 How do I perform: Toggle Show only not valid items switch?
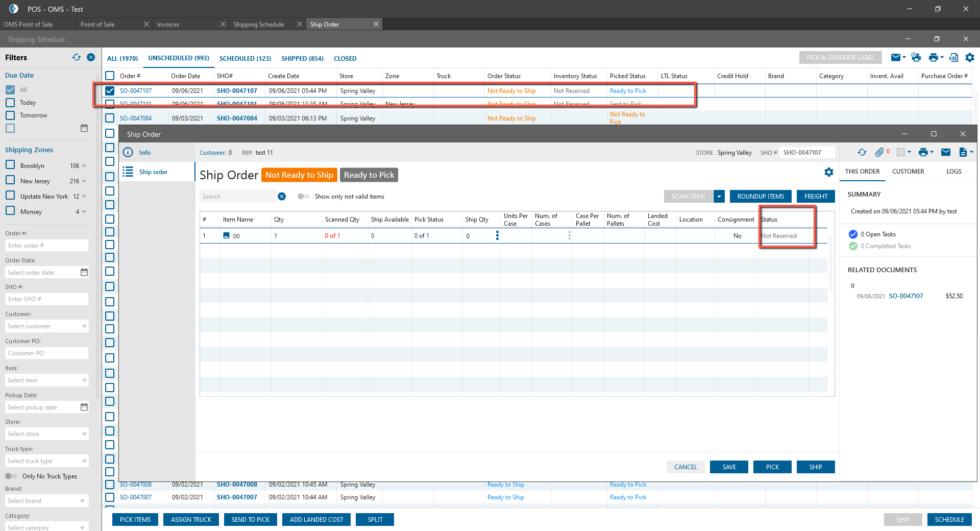click(x=304, y=197)
